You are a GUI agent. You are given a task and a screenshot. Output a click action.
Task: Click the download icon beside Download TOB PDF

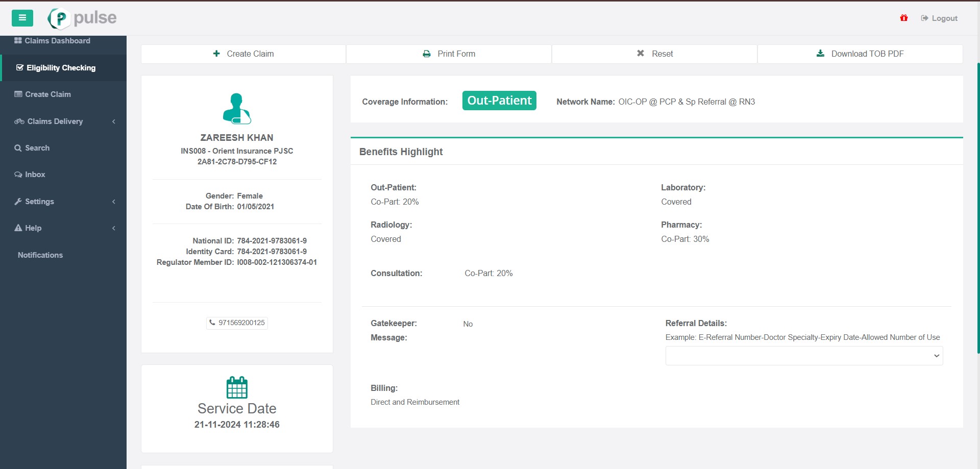coord(820,54)
